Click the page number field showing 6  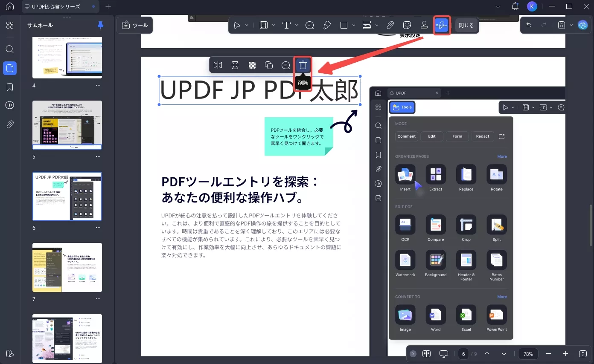pyautogui.click(x=463, y=354)
